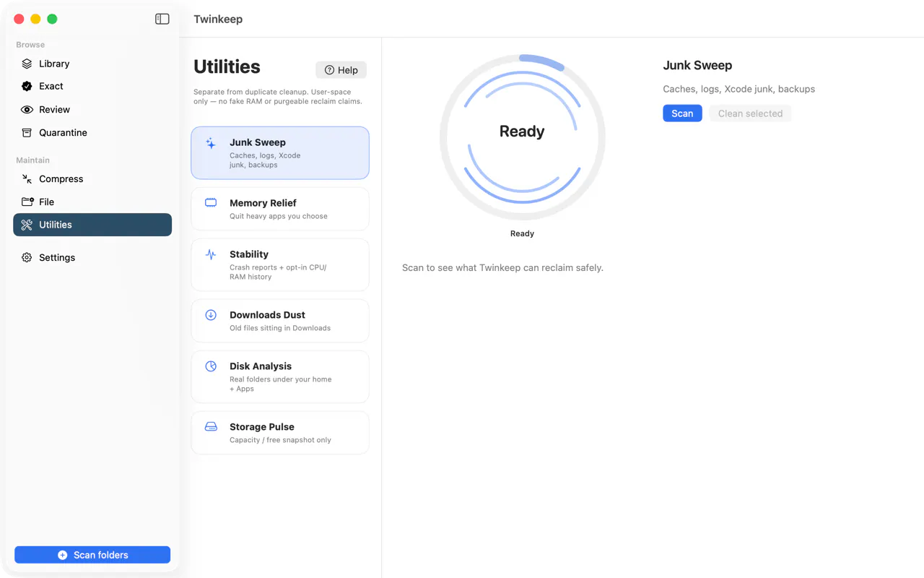Select the Memory Relief utility title
The height and width of the screenshot is (578, 924).
[x=263, y=203]
